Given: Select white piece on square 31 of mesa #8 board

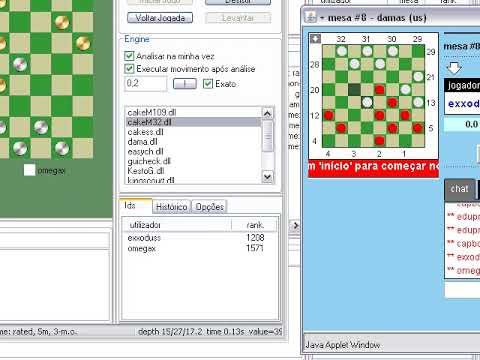Looking at the screenshot, I should tap(367, 51).
